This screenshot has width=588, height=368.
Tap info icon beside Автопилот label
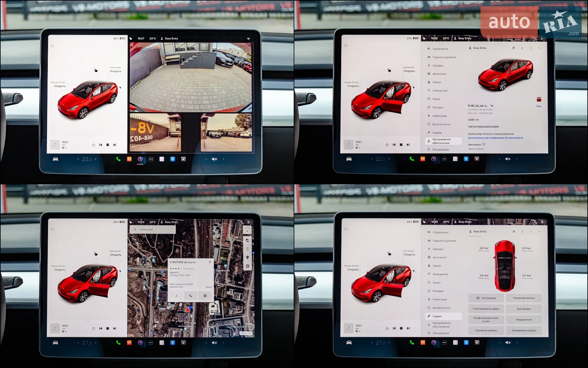[x=484, y=144]
